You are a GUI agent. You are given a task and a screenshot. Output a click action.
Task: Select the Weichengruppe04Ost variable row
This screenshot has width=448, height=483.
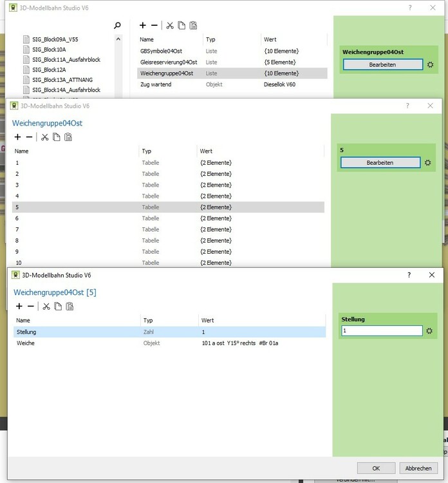click(232, 73)
